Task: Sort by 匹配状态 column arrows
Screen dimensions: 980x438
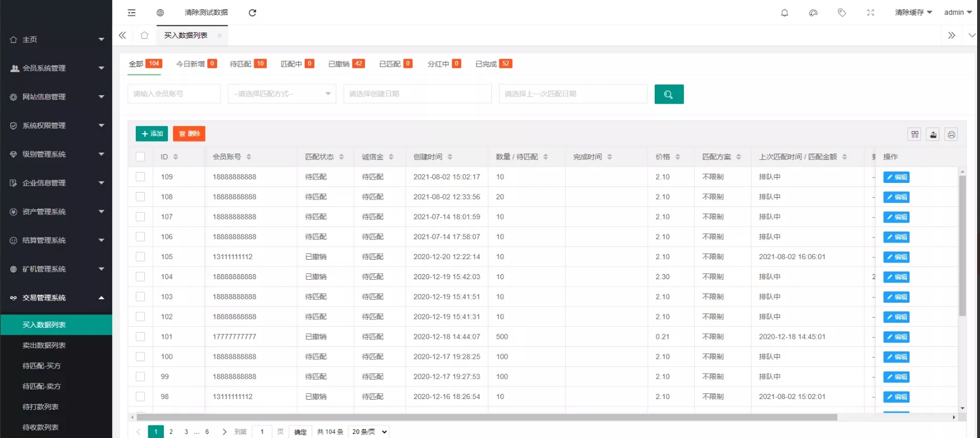Action: point(342,157)
